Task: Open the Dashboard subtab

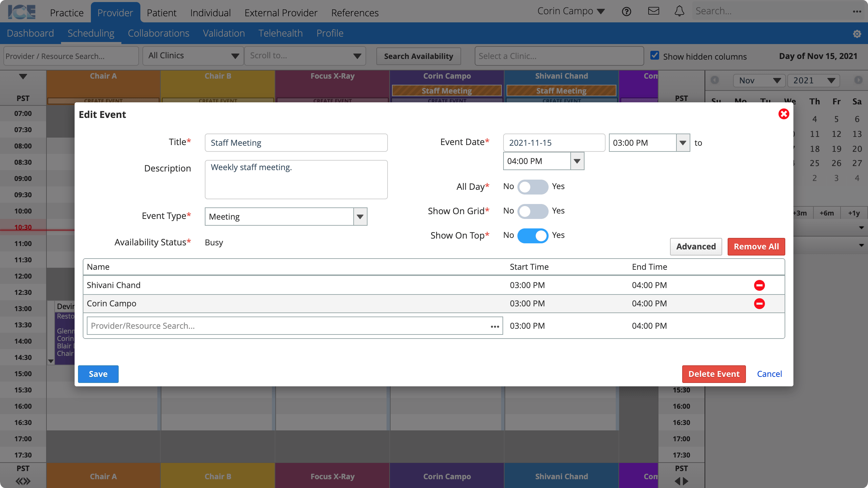Action: coord(30,33)
